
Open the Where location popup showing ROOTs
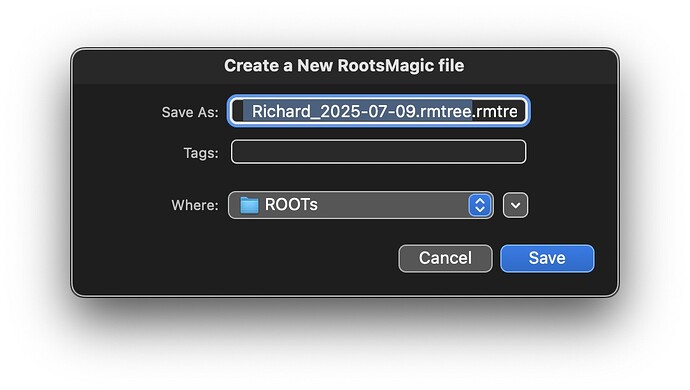(360, 205)
